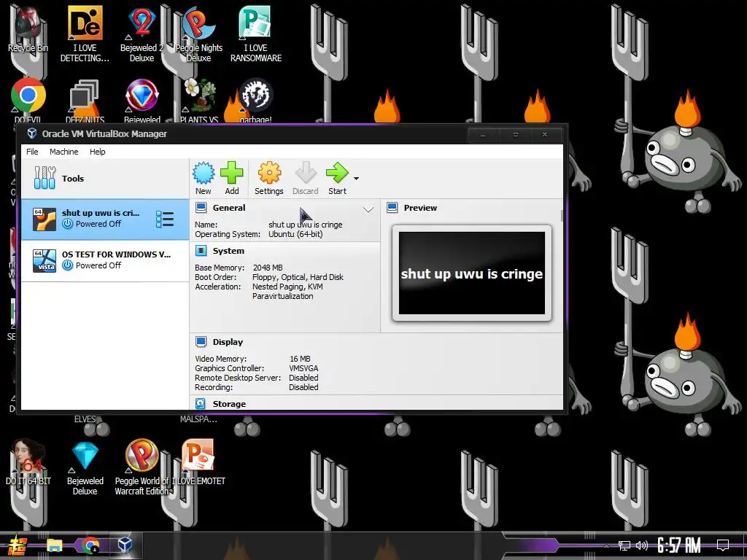Click the VM preview thumbnail

click(472, 273)
